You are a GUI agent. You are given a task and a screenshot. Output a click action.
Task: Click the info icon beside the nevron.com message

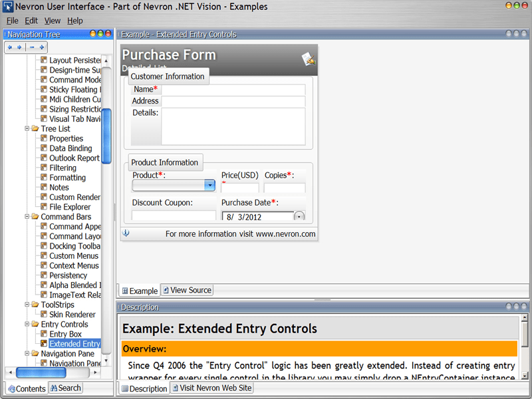(126, 233)
